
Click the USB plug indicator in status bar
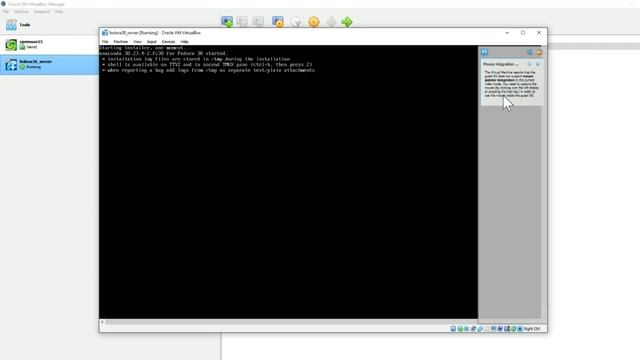[480, 329]
